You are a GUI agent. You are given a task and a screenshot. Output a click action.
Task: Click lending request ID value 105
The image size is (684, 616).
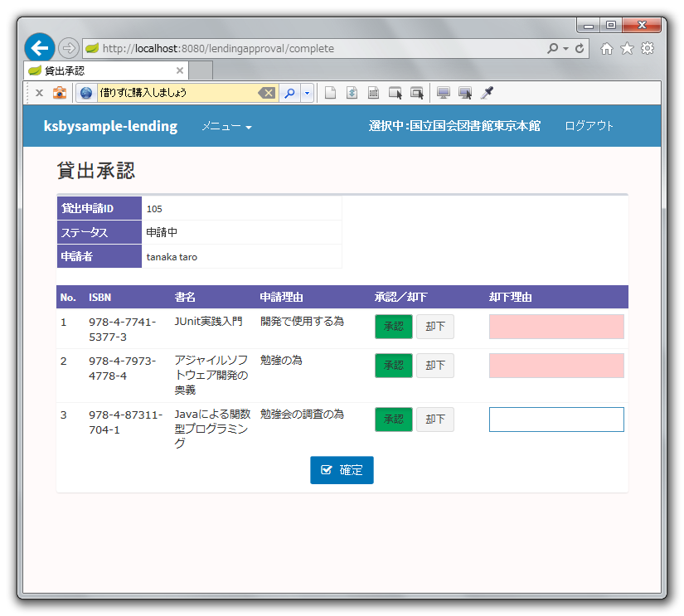(x=154, y=209)
